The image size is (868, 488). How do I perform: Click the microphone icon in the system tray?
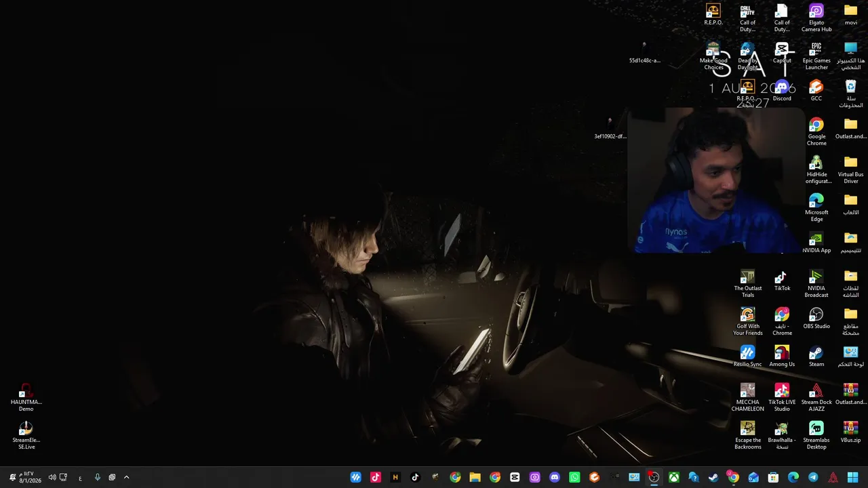97,477
